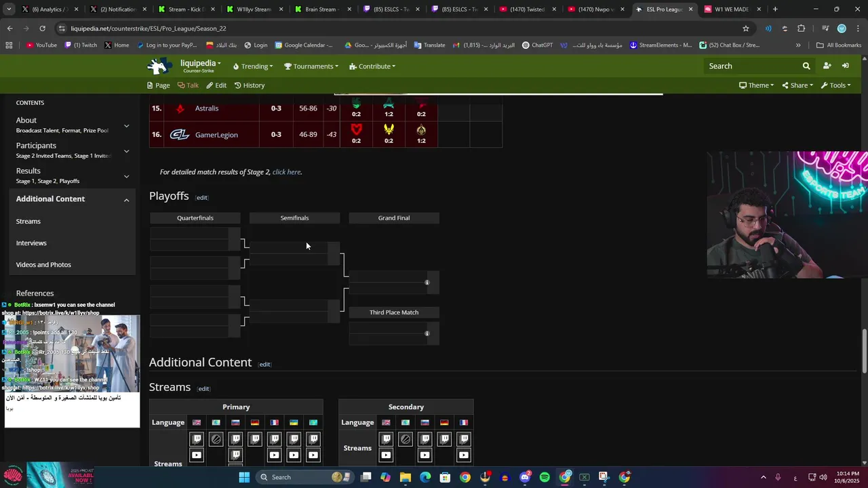The height and width of the screenshot is (488, 868).
Task: Open the Edit tab
Action: pos(216,85)
